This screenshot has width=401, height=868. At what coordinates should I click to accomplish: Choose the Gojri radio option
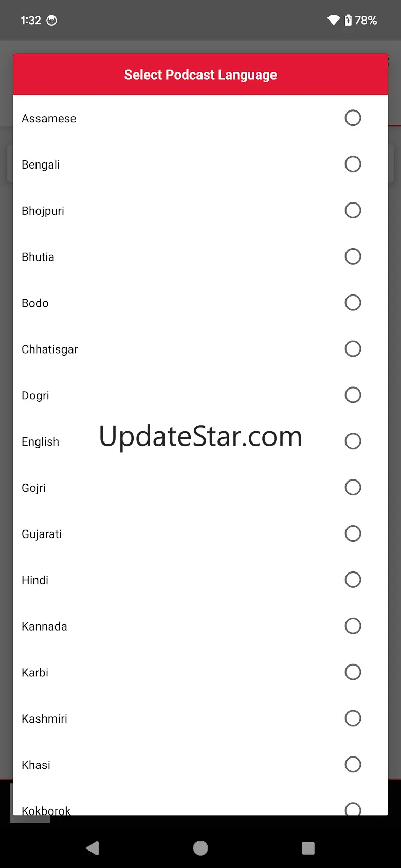pyautogui.click(x=353, y=487)
